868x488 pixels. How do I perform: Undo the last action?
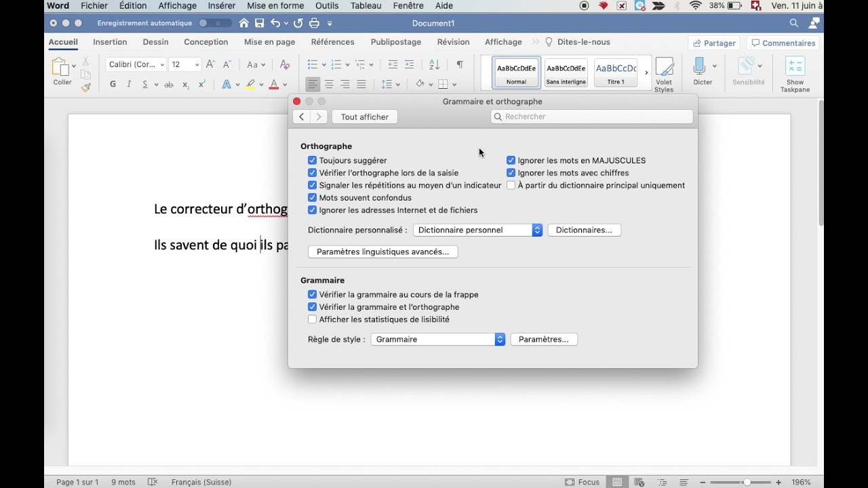(x=275, y=23)
